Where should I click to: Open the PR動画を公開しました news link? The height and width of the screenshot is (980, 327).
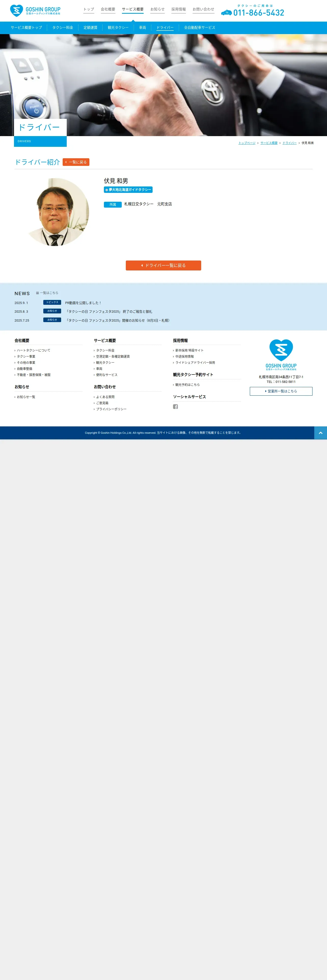point(83,303)
